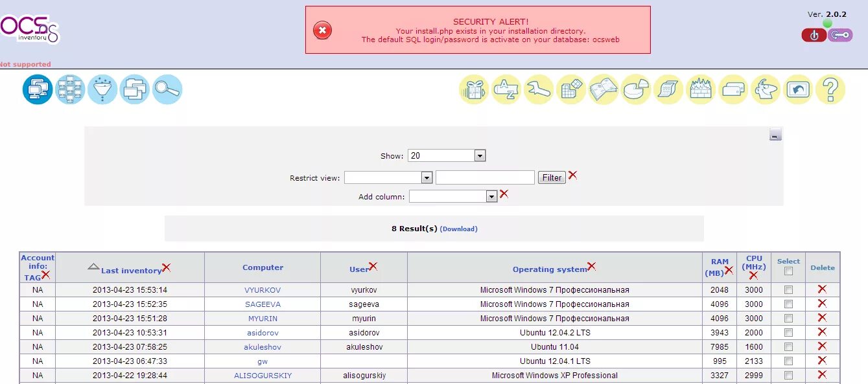
Task: Sort by Computer column header
Action: [263, 267]
